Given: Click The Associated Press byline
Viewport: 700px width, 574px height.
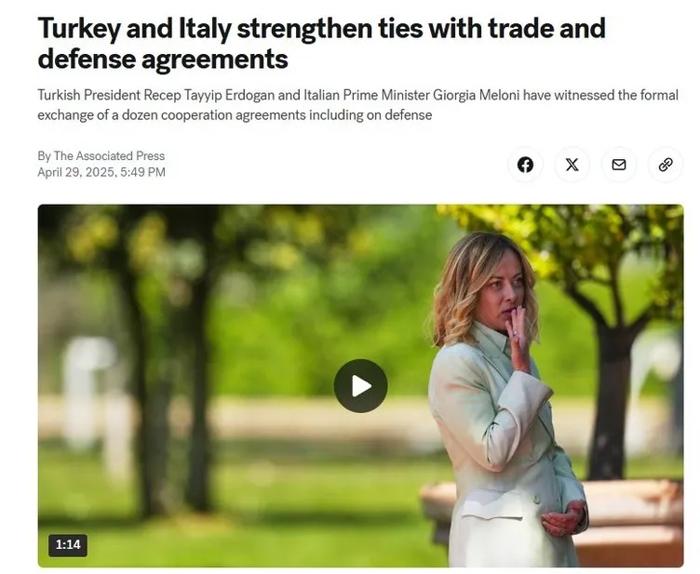Looking at the screenshot, I should tap(109, 156).
